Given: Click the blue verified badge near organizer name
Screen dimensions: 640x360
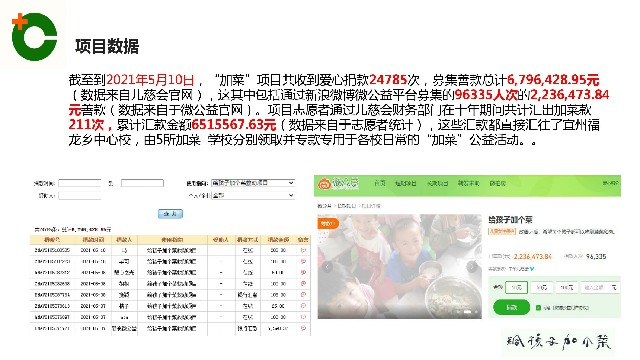Looking at the screenshot, I should 532,269.
